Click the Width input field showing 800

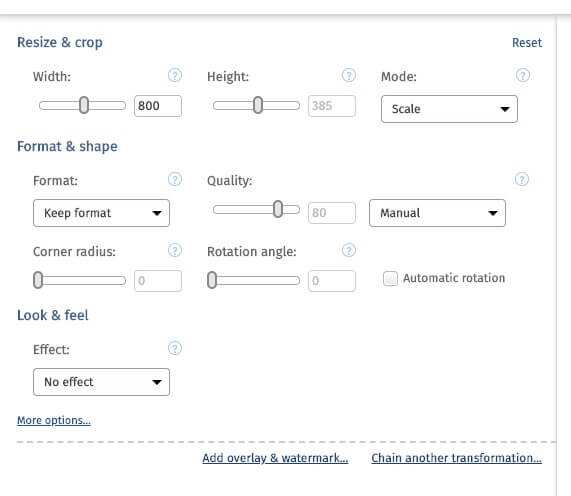click(x=158, y=106)
